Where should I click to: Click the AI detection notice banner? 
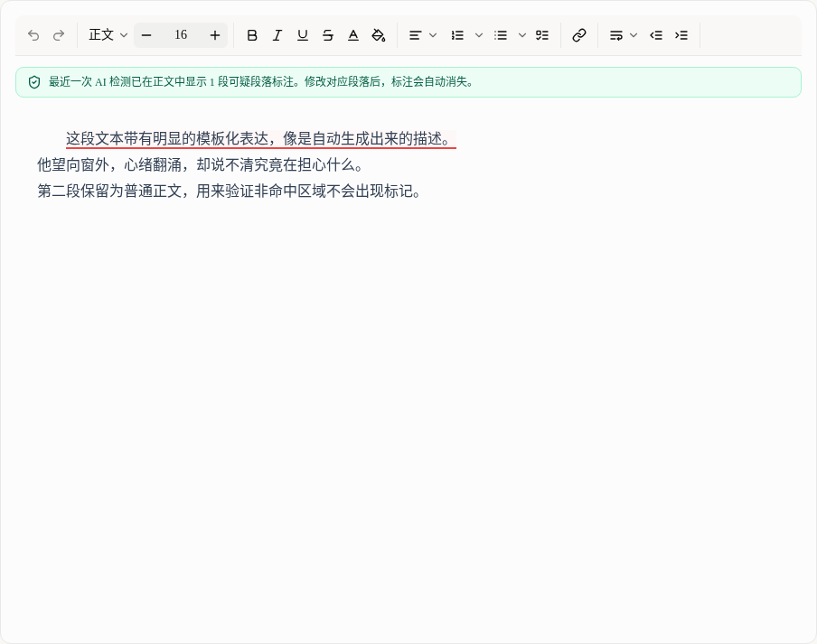(408, 81)
